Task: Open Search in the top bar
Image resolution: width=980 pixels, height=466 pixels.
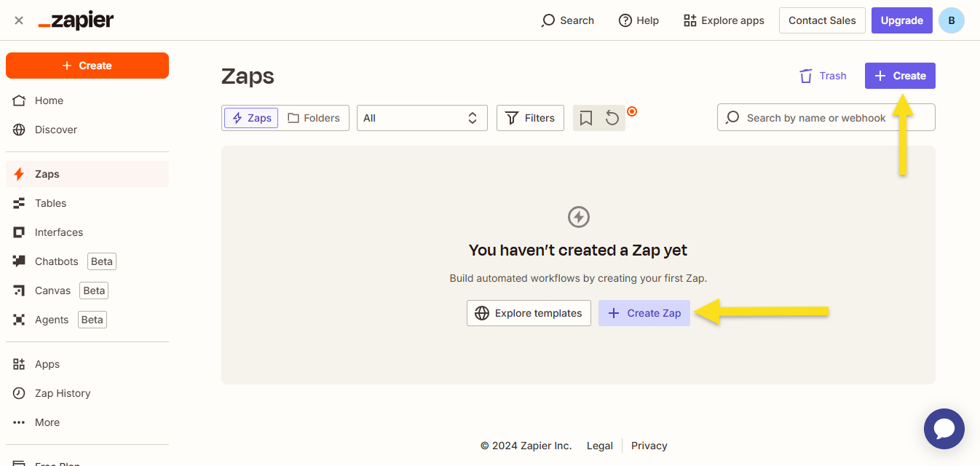Action: [x=568, y=20]
